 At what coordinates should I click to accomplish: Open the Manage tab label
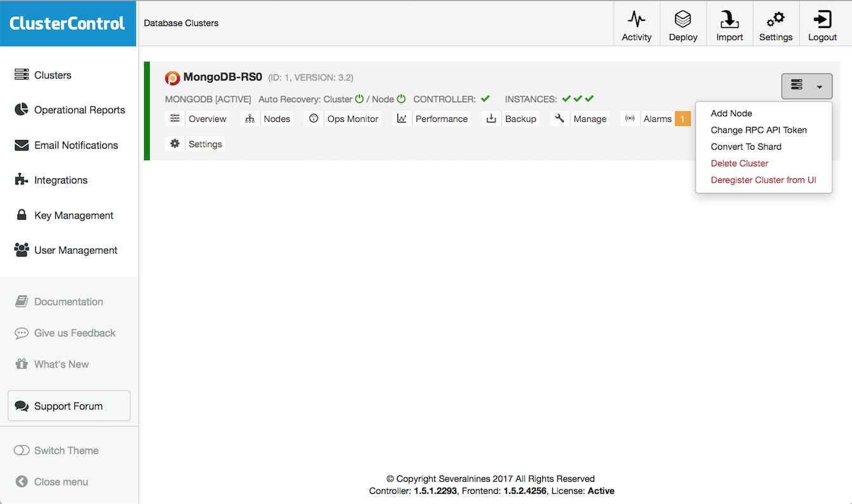(590, 119)
